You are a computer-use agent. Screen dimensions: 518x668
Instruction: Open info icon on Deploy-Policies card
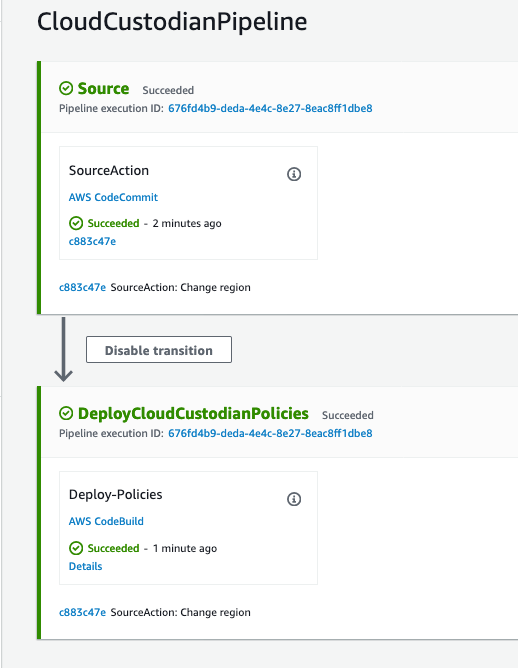[x=294, y=499]
